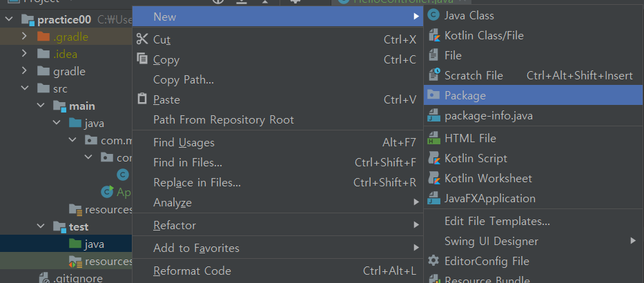This screenshot has width=644, height=283.
Task: Click the File icon in the New submenu
Action: [x=433, y=55]
